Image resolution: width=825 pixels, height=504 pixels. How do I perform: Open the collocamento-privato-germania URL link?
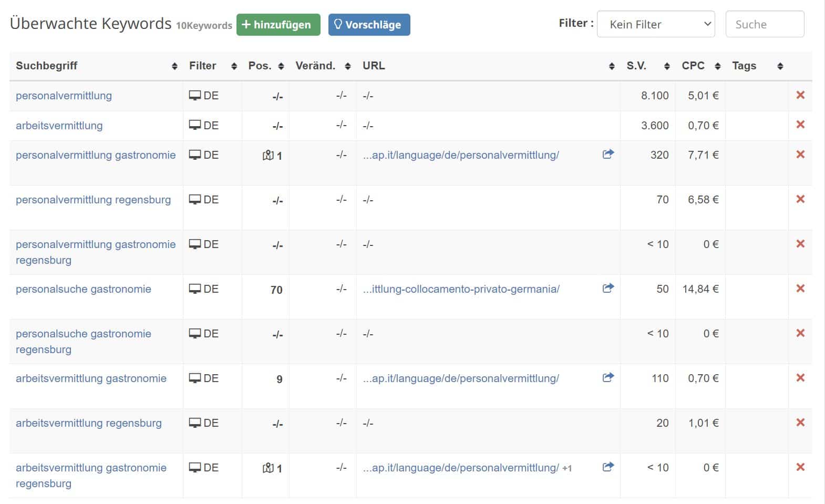tap(461, 289)
